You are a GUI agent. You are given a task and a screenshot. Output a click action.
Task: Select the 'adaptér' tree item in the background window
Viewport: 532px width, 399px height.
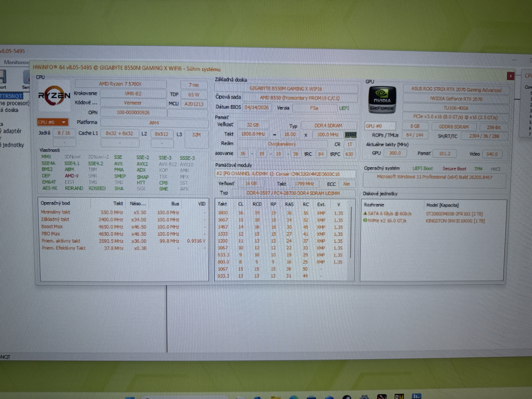[11, 131]
